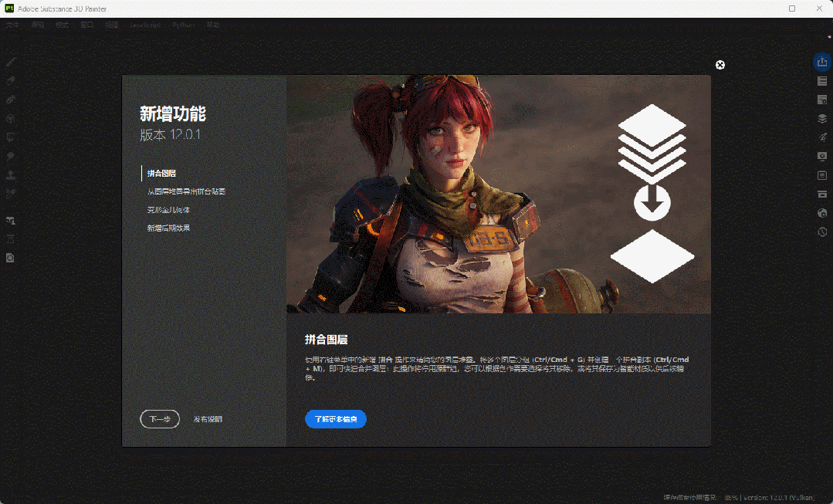Open the brush Properties panel icon
833x504 pixels.
coord(822,137)
